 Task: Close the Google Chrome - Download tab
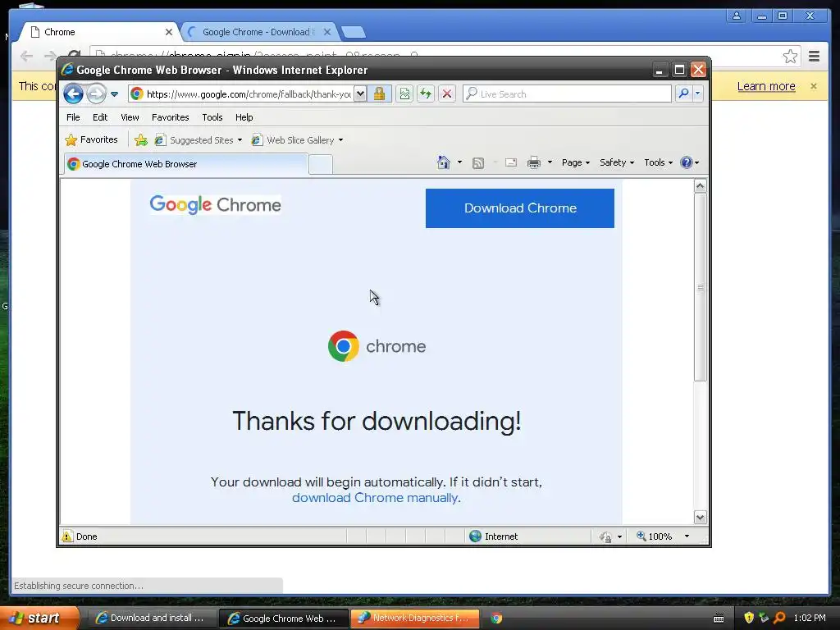[x=327, y=32]
